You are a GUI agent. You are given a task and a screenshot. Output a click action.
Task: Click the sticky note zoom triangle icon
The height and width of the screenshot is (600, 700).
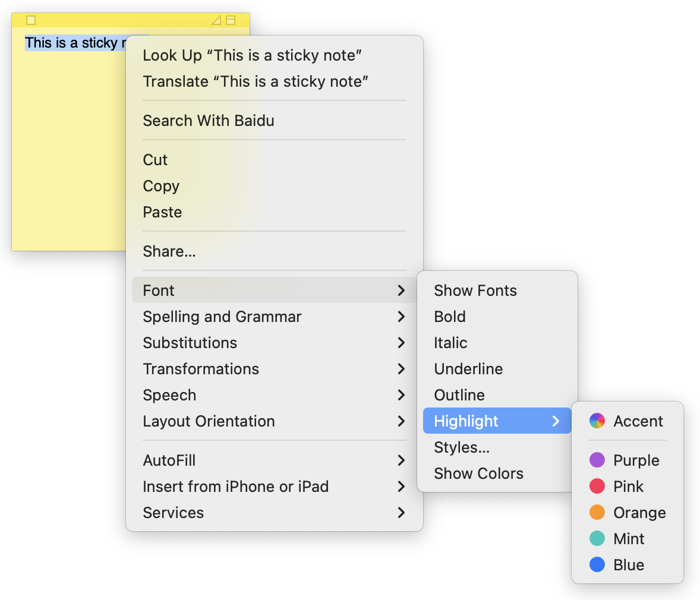pos(216,20)
